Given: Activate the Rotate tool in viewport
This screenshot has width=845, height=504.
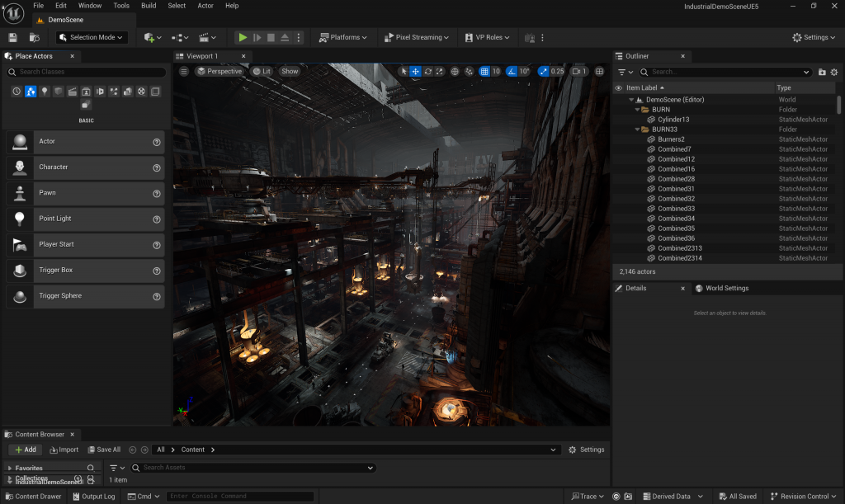Looking at the screenshot, I should coord(428,71).
